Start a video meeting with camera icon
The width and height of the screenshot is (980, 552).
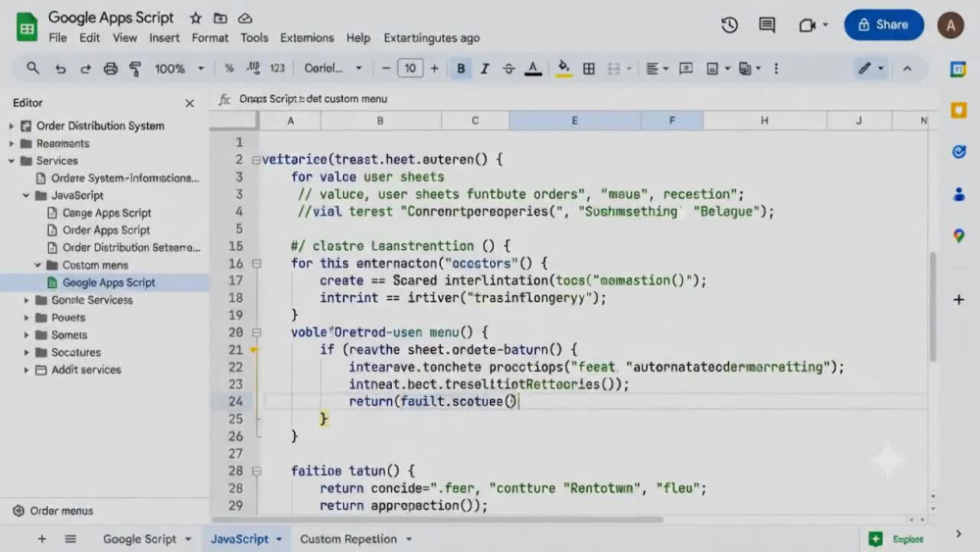807,25
